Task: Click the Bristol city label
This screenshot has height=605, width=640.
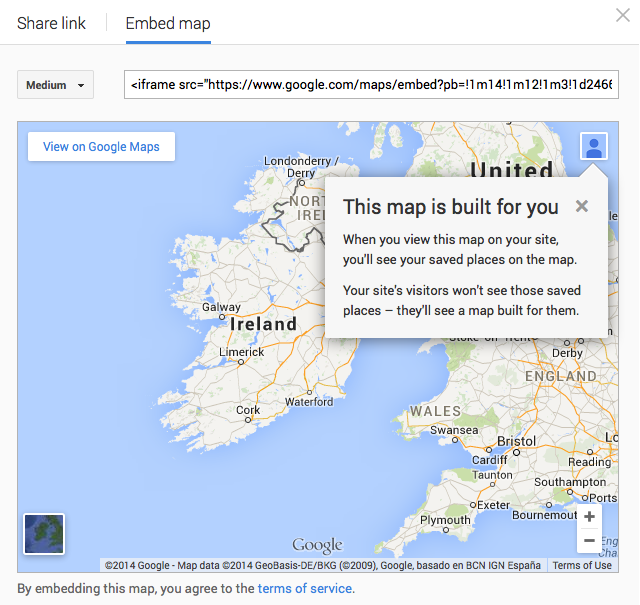Action: pos(516,441)
